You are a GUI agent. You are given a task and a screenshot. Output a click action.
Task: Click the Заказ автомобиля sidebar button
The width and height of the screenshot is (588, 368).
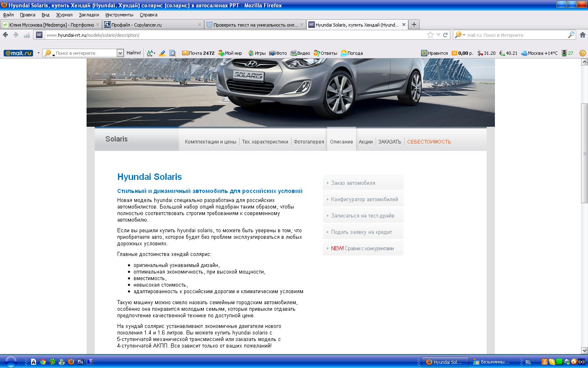point(363,183)
